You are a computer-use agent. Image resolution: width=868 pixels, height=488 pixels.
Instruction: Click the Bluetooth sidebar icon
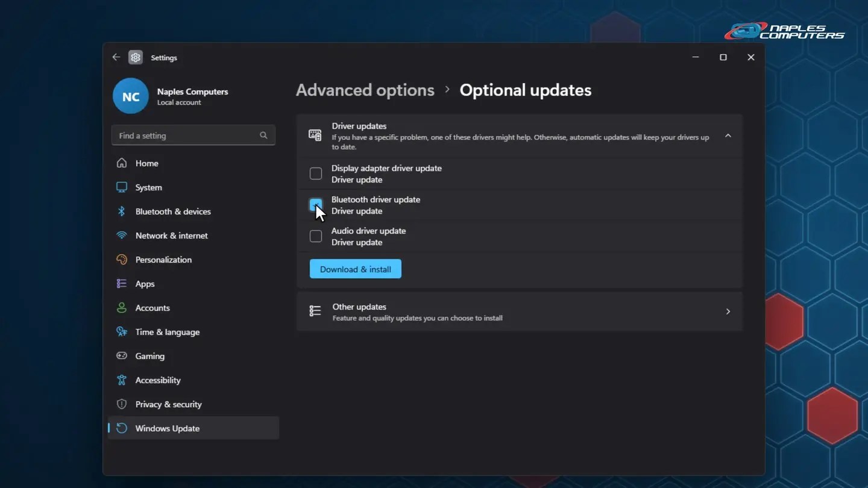pyautogui.click(x=122, y=211)
